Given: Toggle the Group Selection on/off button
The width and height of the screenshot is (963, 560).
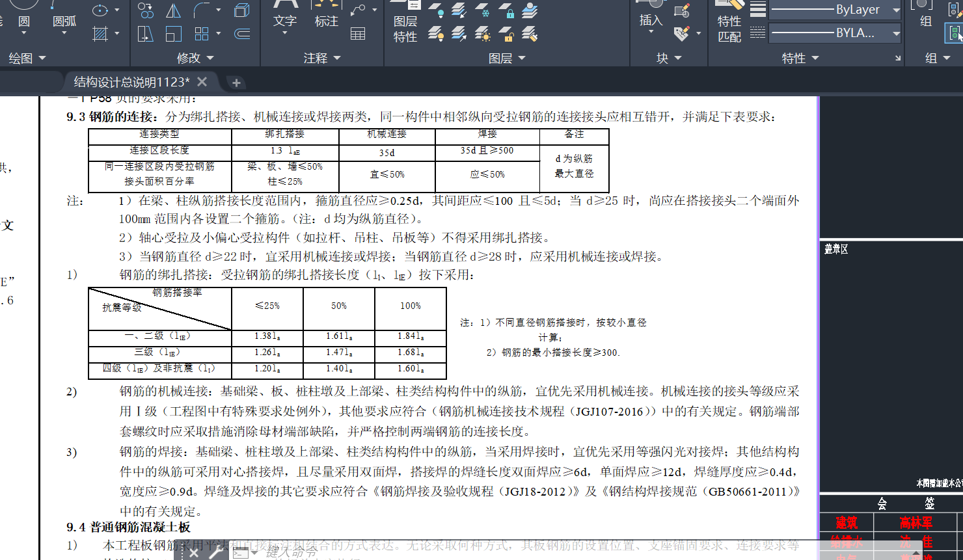Looking at the screenshot, I should 955,33.
